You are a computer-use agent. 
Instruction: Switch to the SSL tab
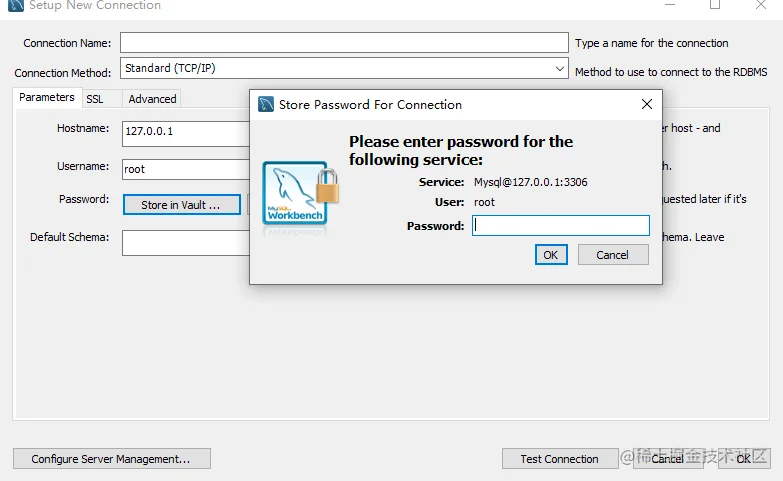point(95,99)
